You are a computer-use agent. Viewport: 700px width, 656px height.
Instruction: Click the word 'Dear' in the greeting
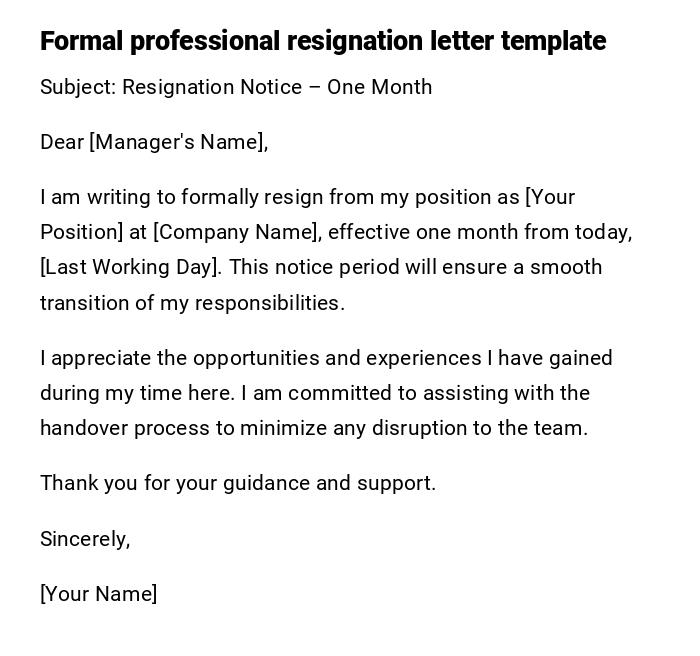click(x=62, y=142)
